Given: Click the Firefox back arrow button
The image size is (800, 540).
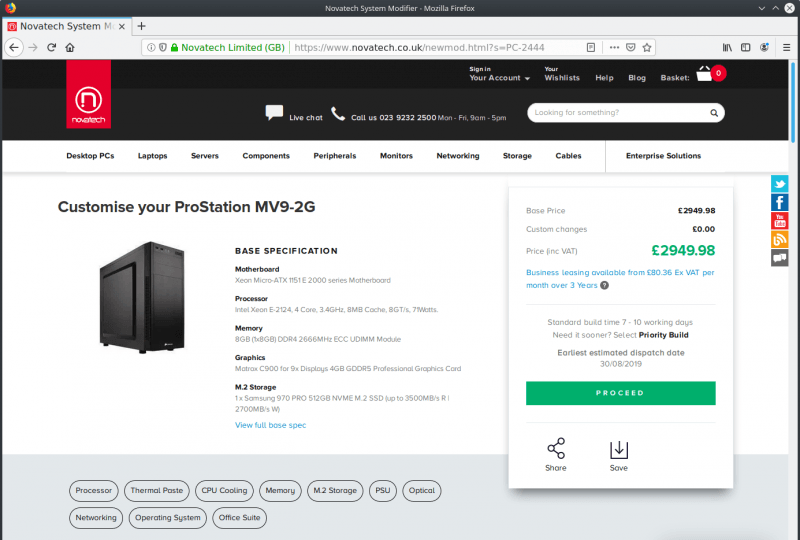Looking at the screenshot, I should point(14,47).
